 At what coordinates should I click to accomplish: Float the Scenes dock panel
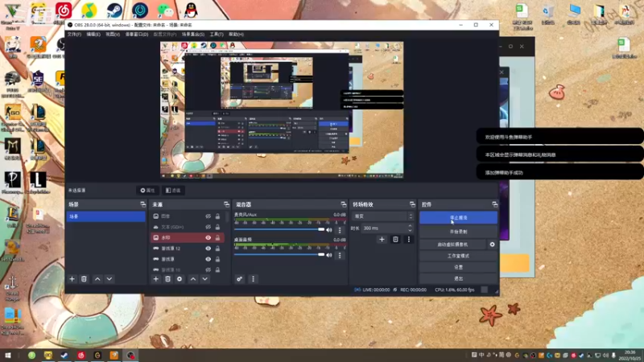coord(143,204)
